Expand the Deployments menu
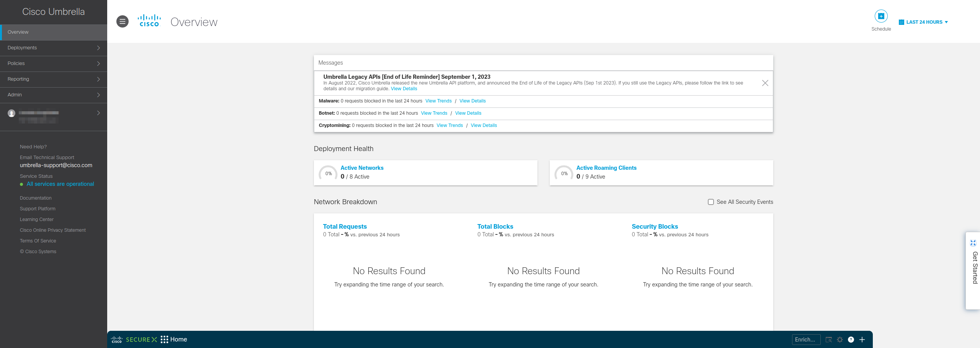 coord(54,48)
